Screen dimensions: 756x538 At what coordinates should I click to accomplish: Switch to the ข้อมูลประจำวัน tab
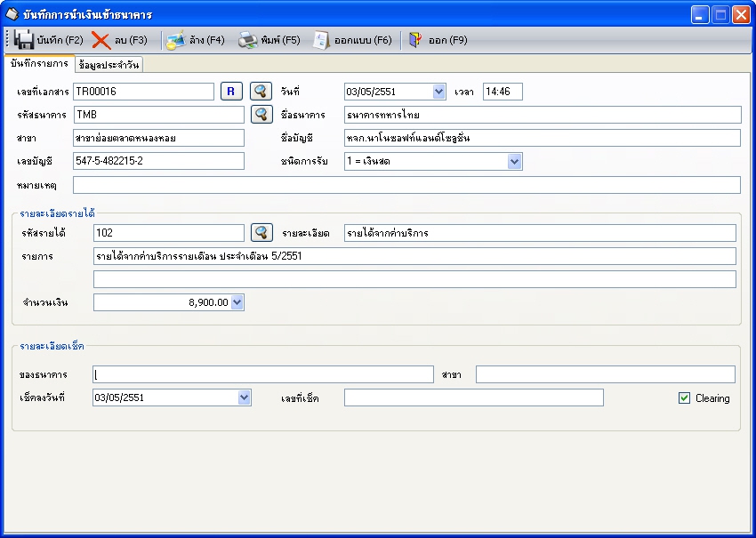pyautogui.click(x=109, y=65)
